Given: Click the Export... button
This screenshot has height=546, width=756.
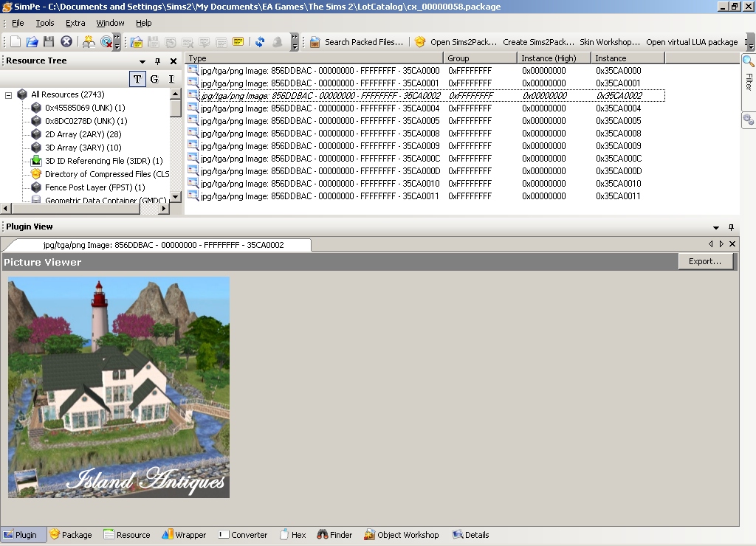Looking at the screenshot, I should click(705, 261).
